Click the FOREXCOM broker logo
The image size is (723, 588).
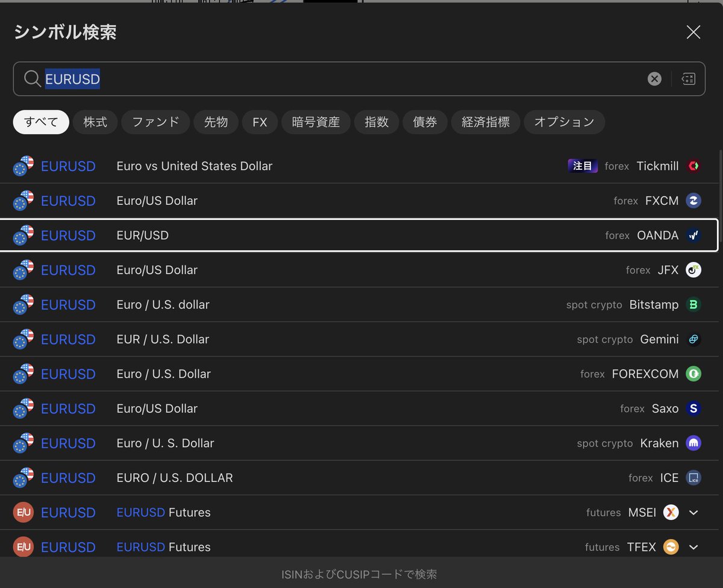click(x=693, y=374)
